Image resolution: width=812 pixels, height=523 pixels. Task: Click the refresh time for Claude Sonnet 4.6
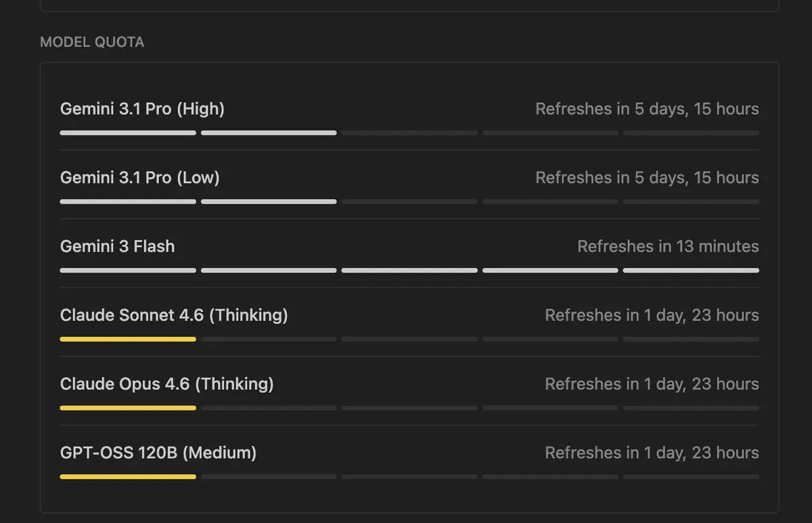point(652,315)
